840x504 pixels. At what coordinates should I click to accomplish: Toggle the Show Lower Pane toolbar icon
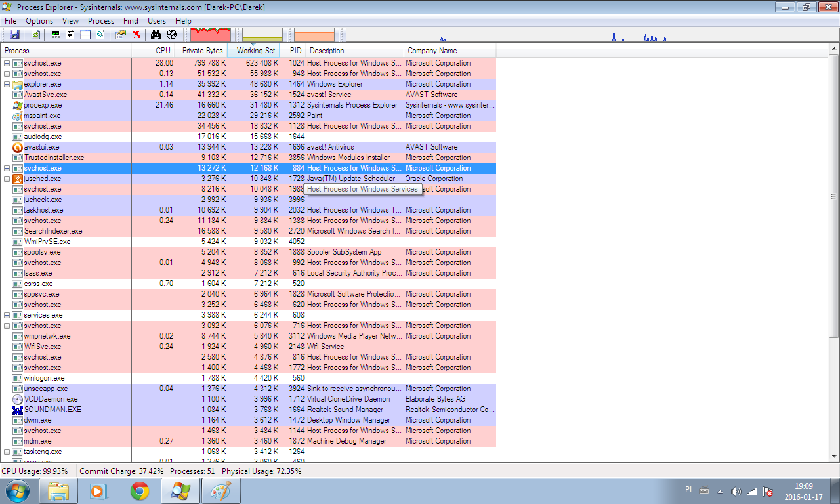pyautogui.click(x=85, y=34)
